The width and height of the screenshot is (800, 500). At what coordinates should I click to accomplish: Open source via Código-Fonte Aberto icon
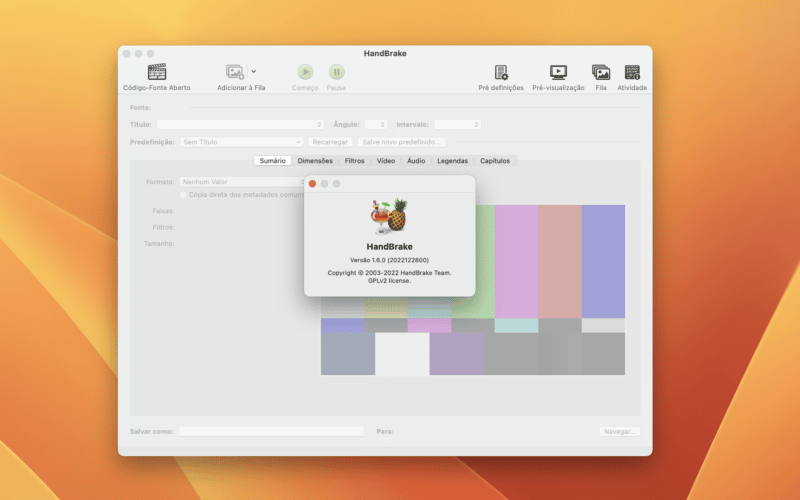tap(157, 72)
